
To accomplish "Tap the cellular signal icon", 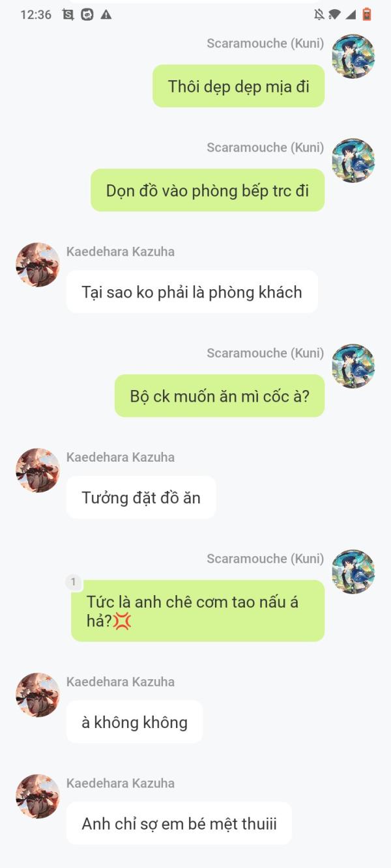I will [351, 14].
